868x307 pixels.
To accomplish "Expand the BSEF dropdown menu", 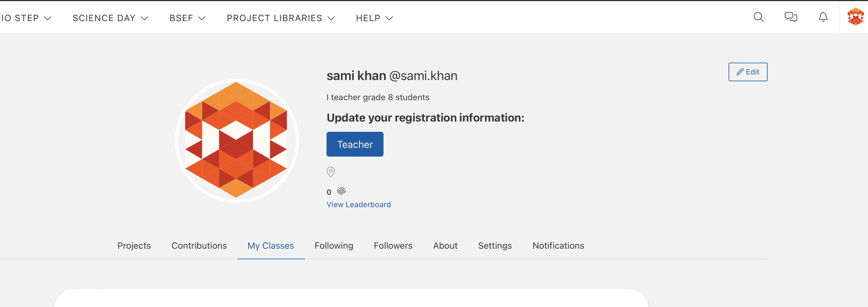I will (x=187, y=18).
